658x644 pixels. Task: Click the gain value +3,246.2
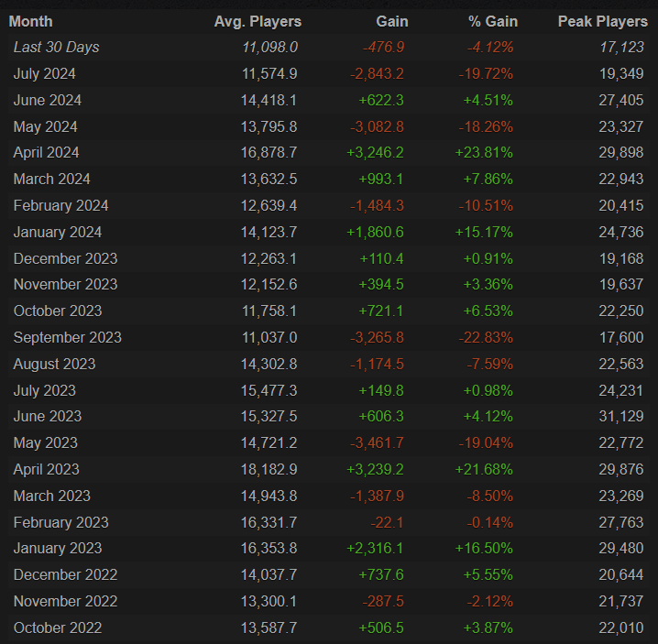[x=375, y=153]
